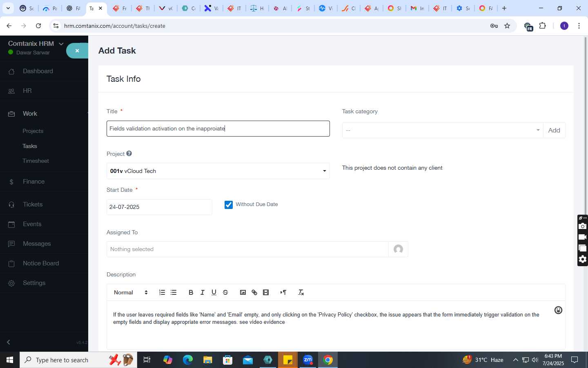Open the password key icon in address bar
Screen dimensions: 588x368
tap(494, 26)
